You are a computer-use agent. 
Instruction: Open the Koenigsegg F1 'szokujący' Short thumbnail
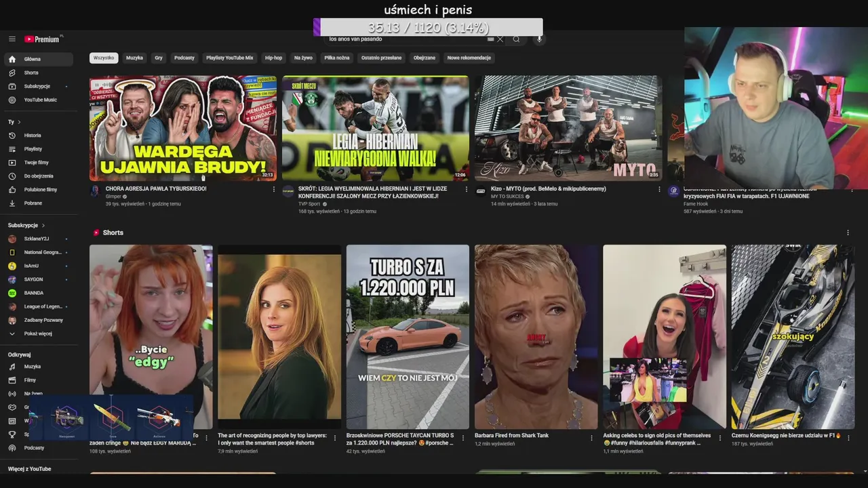(x=793, y=337)
